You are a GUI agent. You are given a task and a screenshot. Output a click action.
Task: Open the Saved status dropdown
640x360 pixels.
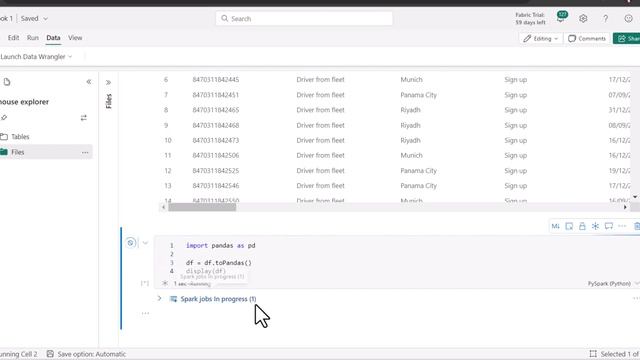click(x=34, y=19)
